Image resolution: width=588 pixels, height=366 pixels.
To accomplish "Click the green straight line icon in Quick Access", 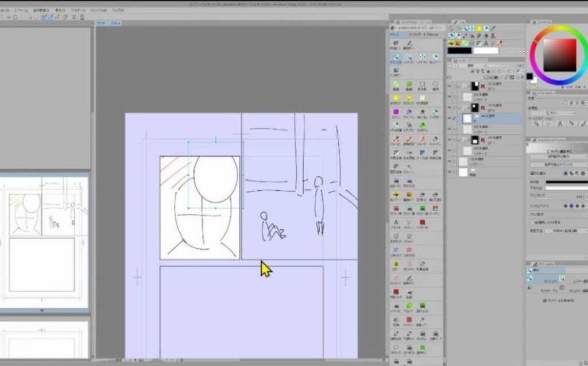I will [x=396, y=85].
